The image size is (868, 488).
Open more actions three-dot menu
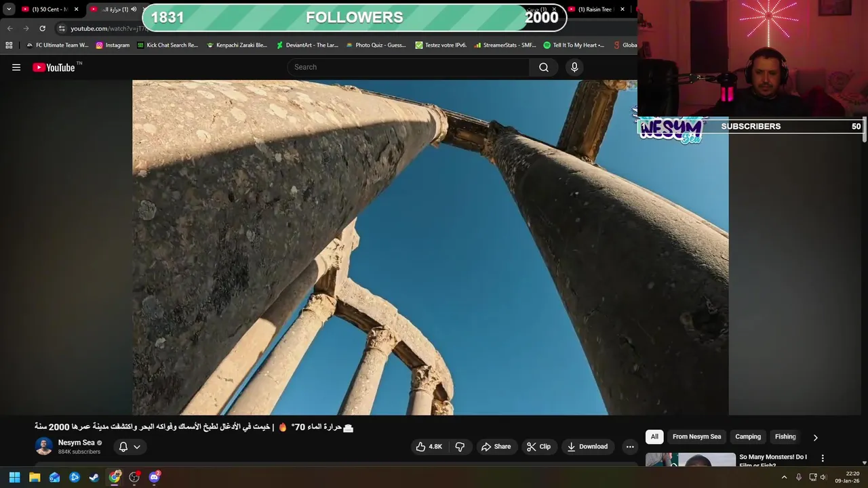click(630, 447)
